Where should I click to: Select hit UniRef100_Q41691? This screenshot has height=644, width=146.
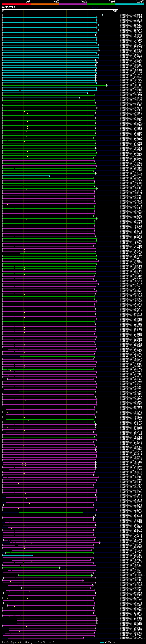(131, 82)
